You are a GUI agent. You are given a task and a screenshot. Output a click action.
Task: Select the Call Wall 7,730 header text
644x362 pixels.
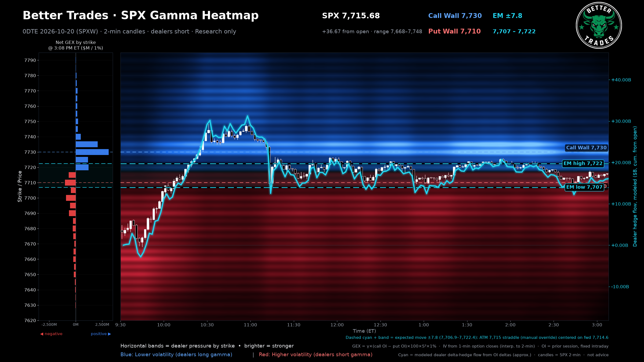455,16
